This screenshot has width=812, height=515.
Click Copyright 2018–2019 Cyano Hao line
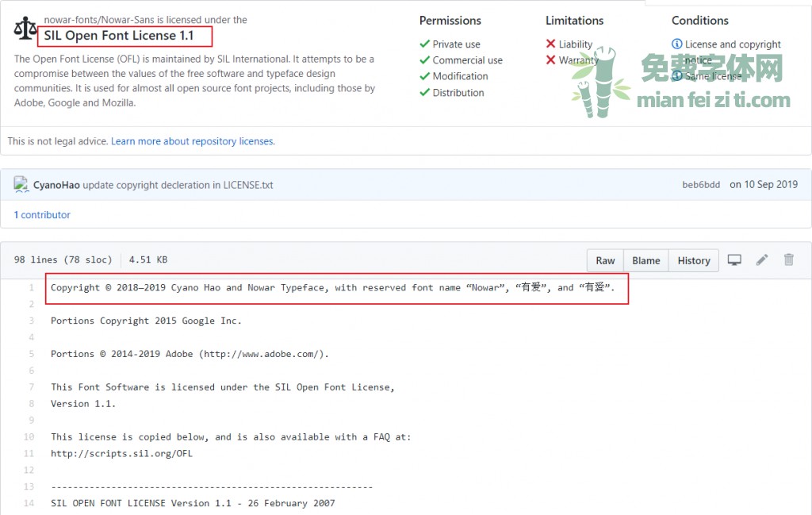click(x=332, y=287)
